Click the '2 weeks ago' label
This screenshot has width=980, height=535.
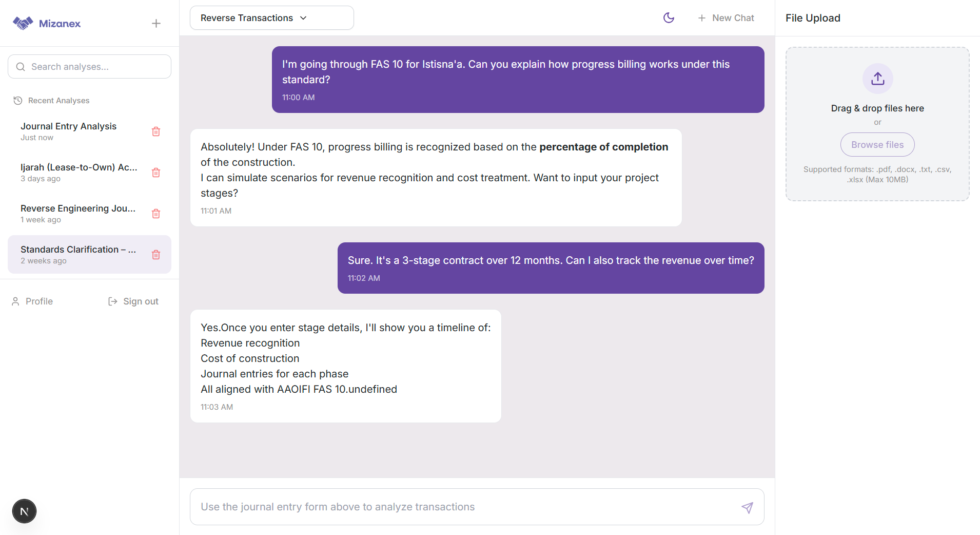[x=44, y=261]
